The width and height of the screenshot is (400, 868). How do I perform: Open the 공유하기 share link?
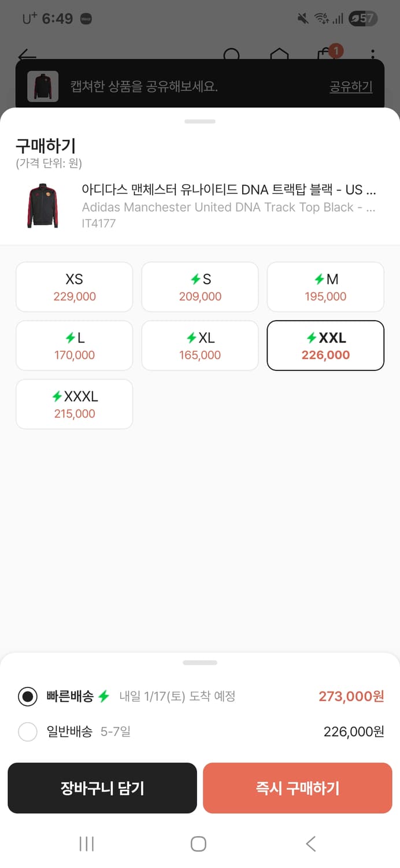pos(350,86)
